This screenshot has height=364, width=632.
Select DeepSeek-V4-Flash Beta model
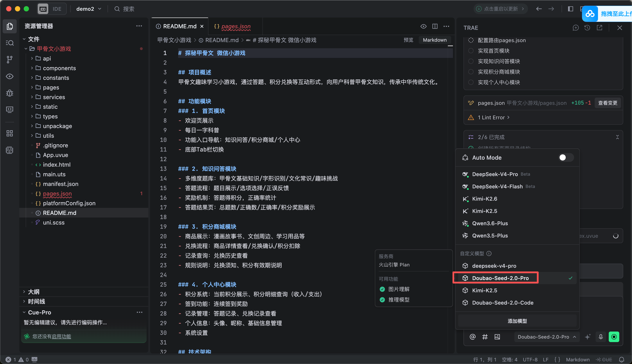pos(517,187)
